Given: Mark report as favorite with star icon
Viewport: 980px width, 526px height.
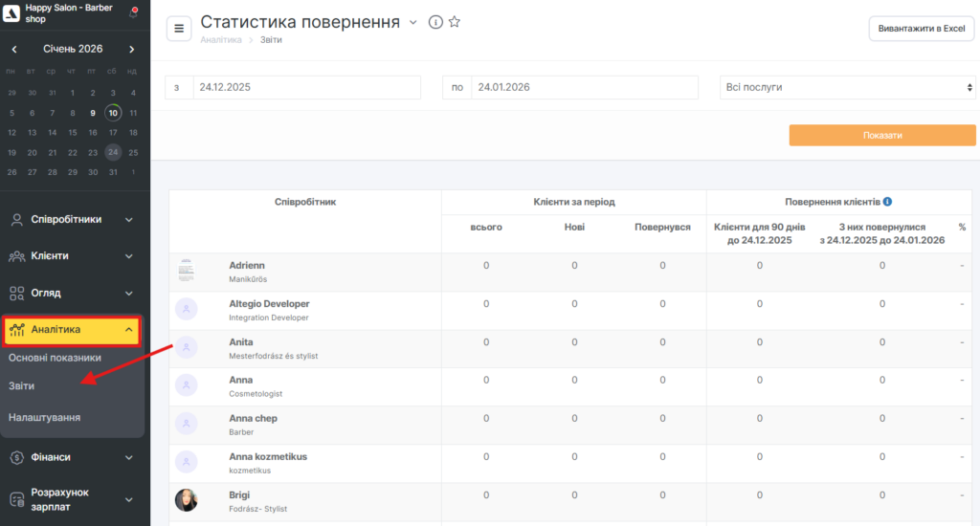Looking at the screenshot, I should pyautogui.click(x=455, y=22).
